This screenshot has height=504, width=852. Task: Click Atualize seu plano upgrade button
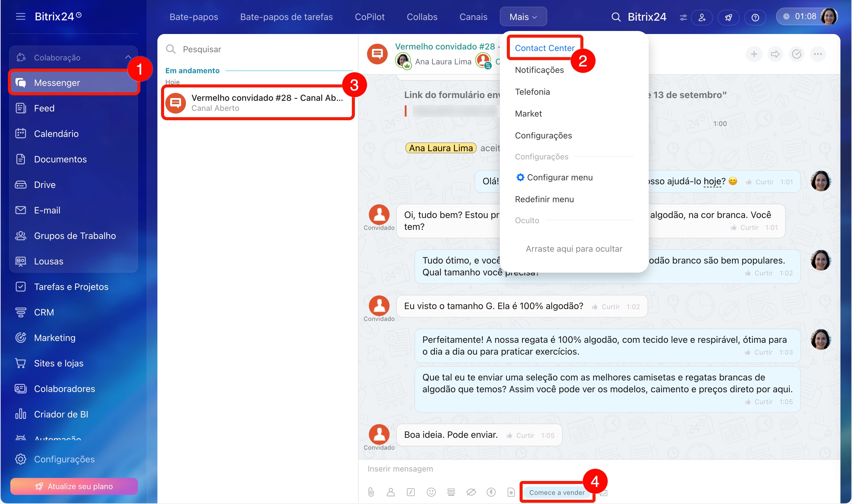pyautogui.click(x=74, y=486)
